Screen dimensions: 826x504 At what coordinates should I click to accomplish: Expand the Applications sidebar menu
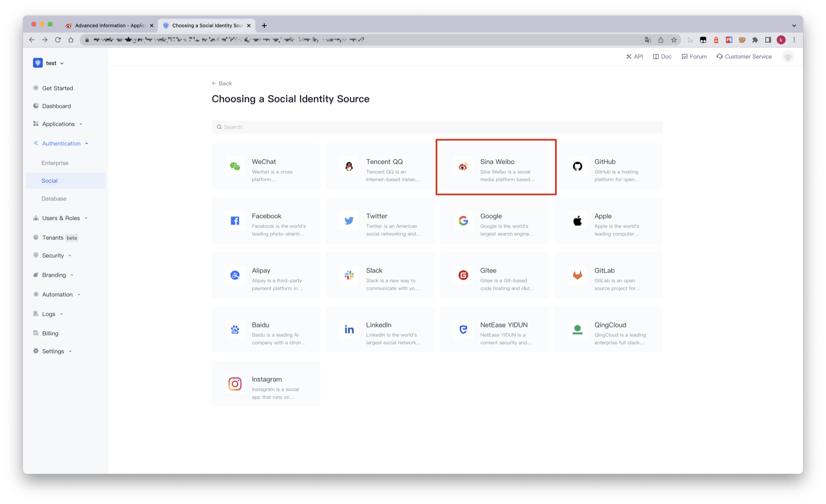point(58,124)
